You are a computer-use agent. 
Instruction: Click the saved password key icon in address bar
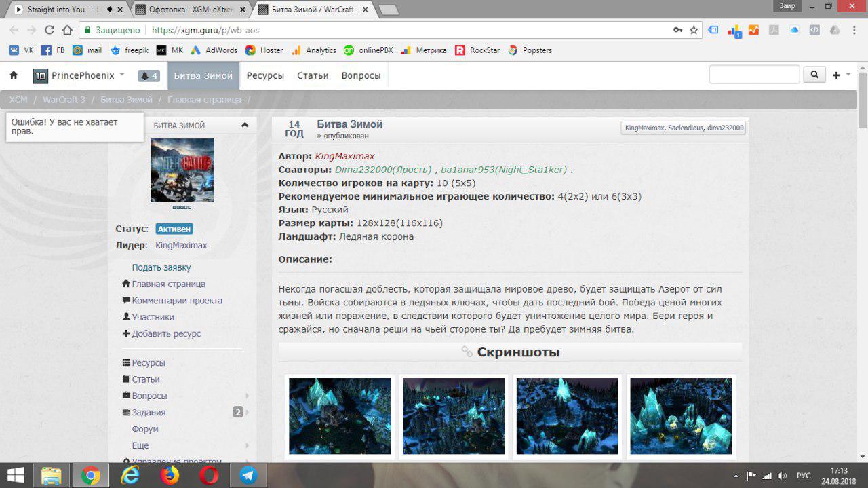tap(677, 30)
